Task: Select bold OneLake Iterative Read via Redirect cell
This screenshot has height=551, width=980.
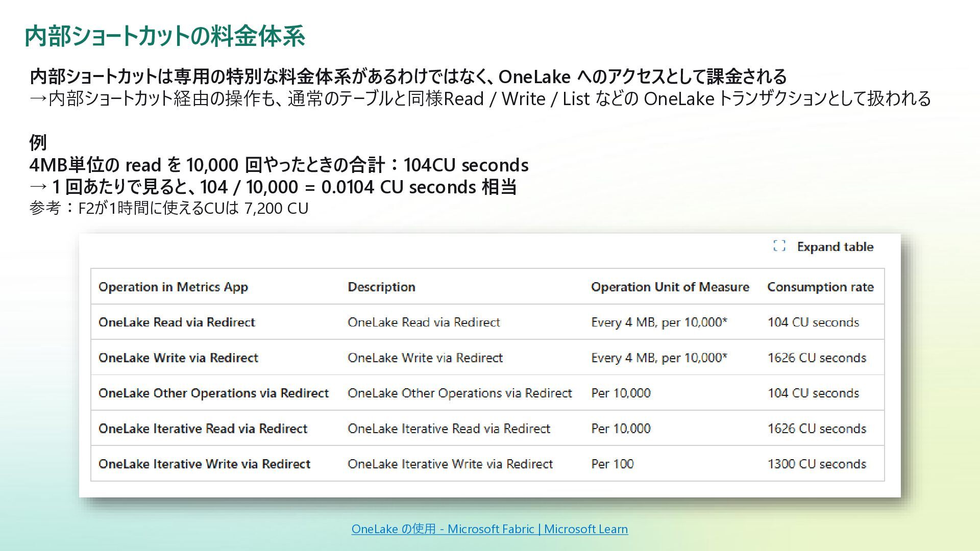Action: click(203, 429)
